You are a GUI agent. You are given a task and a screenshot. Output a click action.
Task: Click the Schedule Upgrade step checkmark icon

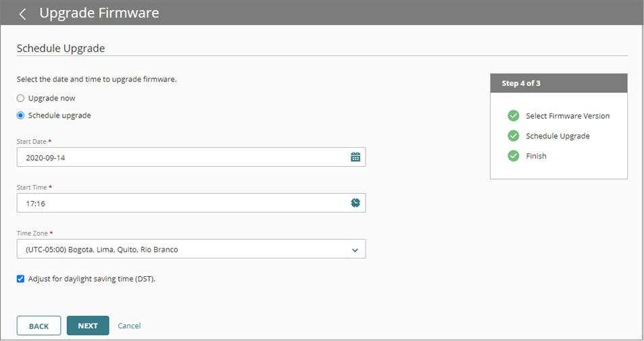click(x=514, y=136)
